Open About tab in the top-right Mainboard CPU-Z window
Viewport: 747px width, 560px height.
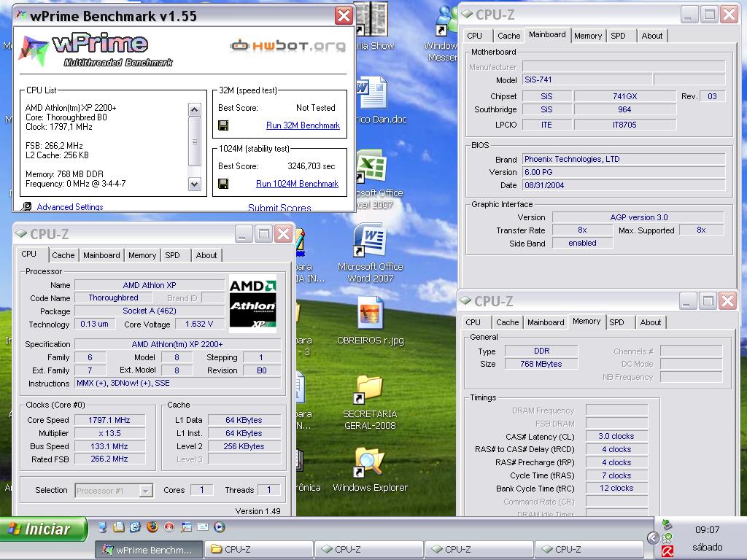[x=651, y=36]
